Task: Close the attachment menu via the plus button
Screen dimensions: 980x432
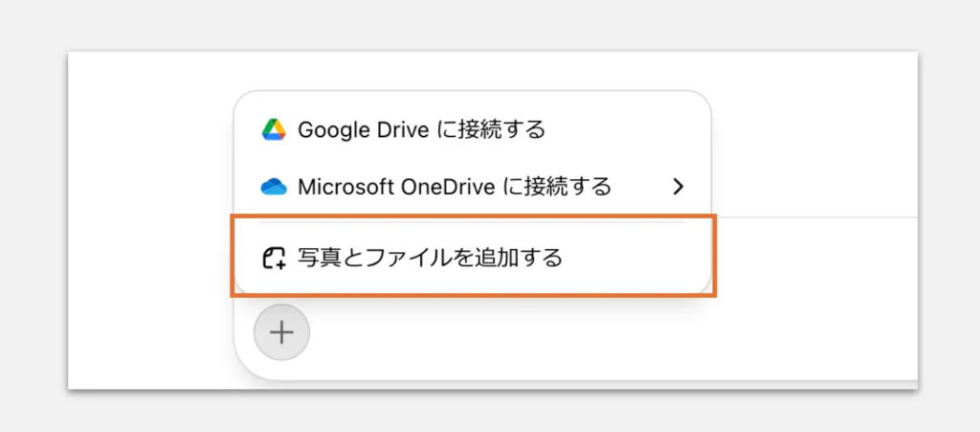Action: coord(281,332)
